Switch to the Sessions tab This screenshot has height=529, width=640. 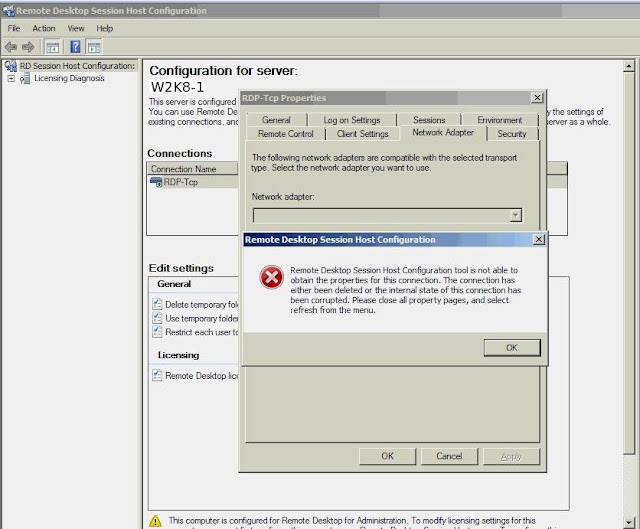[x=429, y=120]
